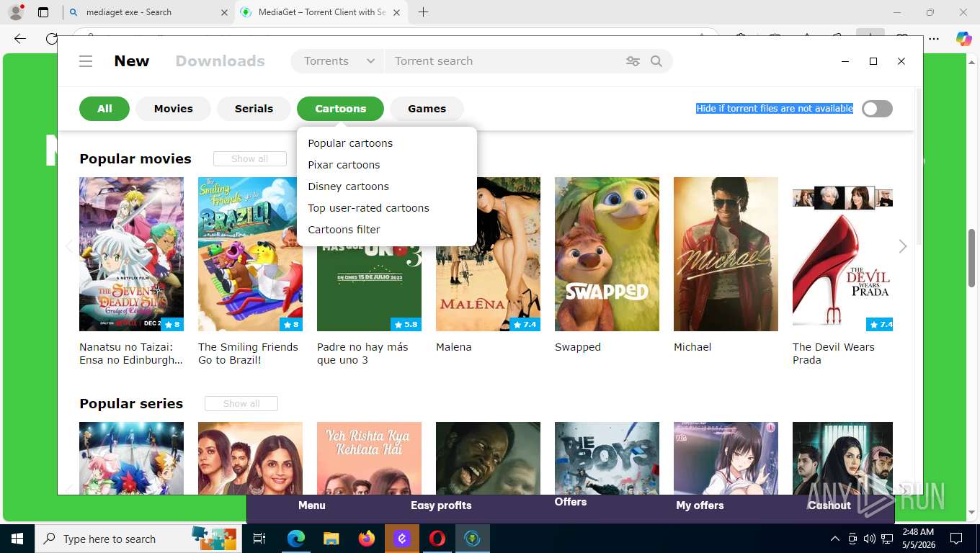Choose Disney cartoons from the menu

click(348, 186)
